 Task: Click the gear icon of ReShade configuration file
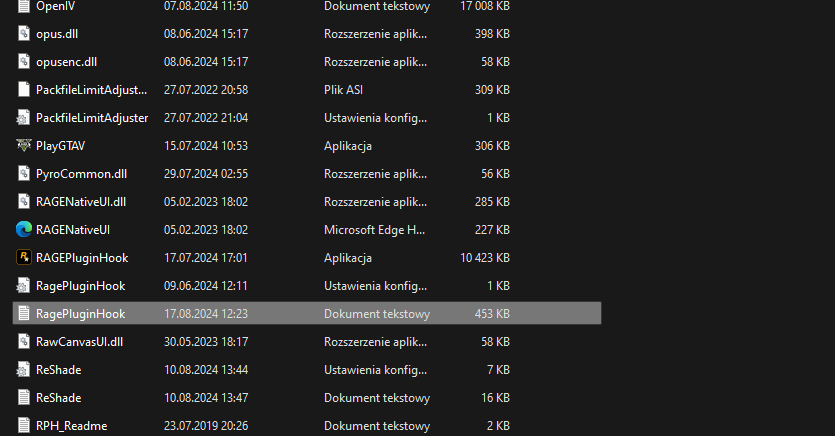(24, 370)
